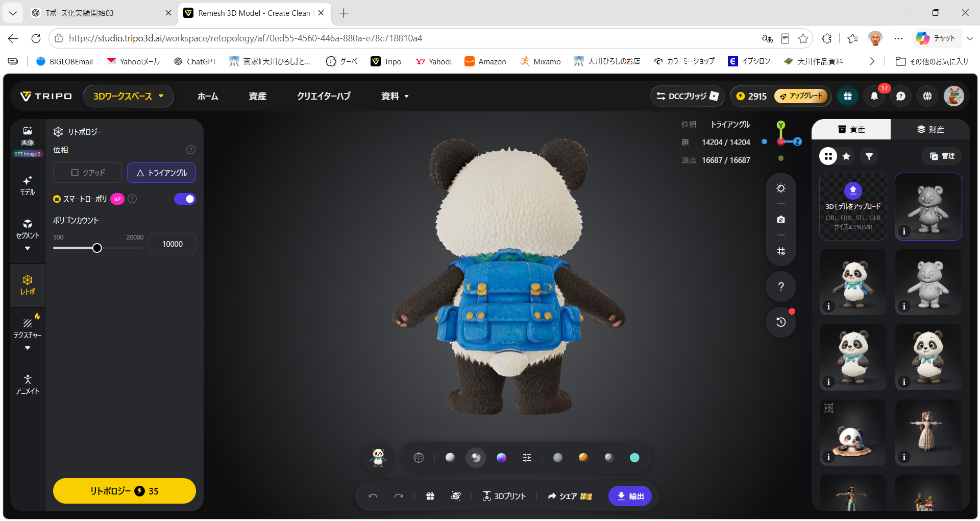The image size is (980, 521).
Task: Open the アニメイト animate sidebar tool
Action: (28, 385)
